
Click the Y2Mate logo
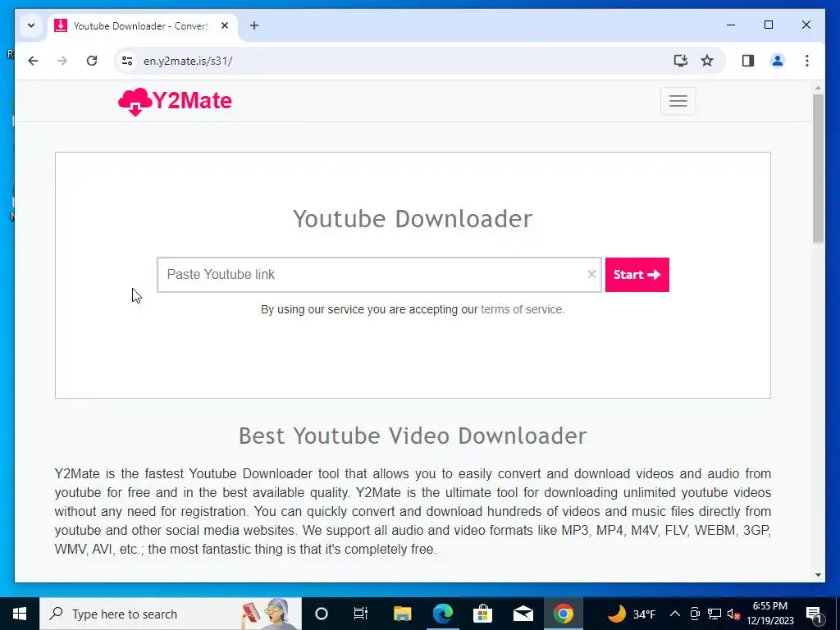point(176,101)
